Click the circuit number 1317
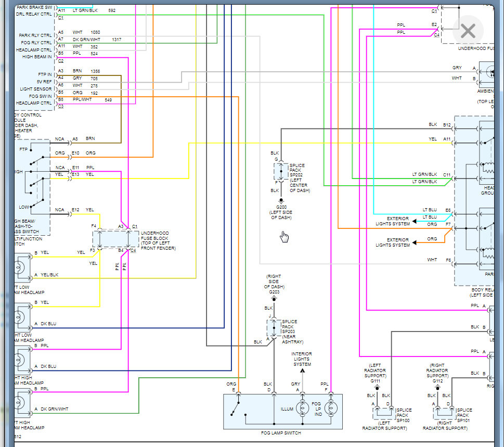The width and height of the screenshot is (504, 447). [117, 40]
